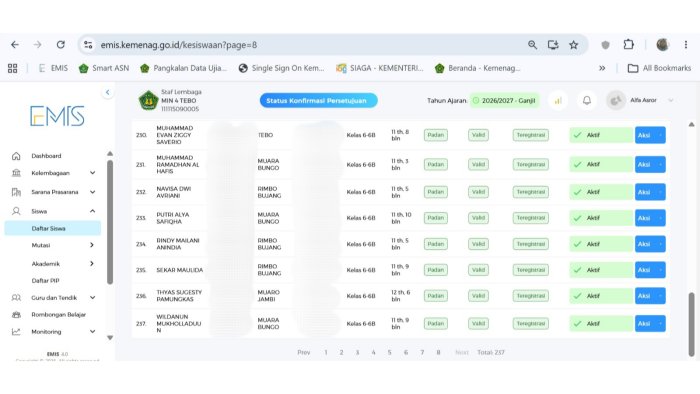Click Aksi button for Sekar Maulida

[x=650, y=270]
